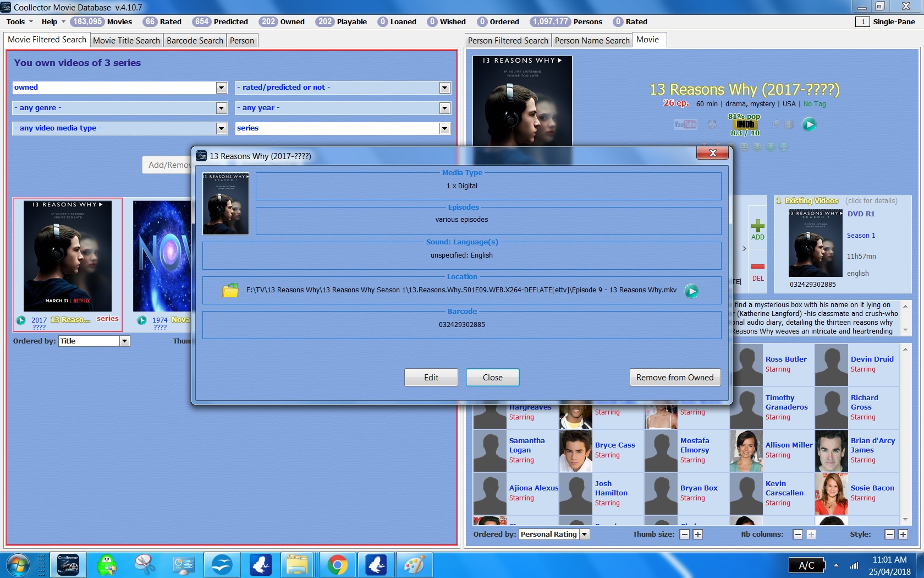Switch to Person Filtered Search tab

pos(508,41)
